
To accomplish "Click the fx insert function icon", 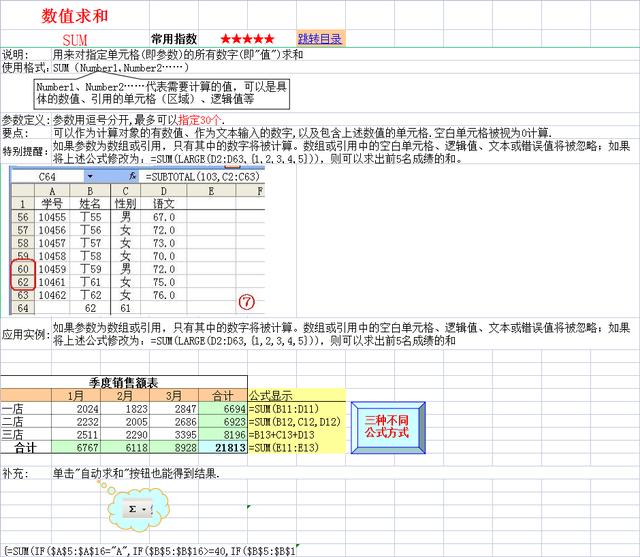I will tap(132, 176).
